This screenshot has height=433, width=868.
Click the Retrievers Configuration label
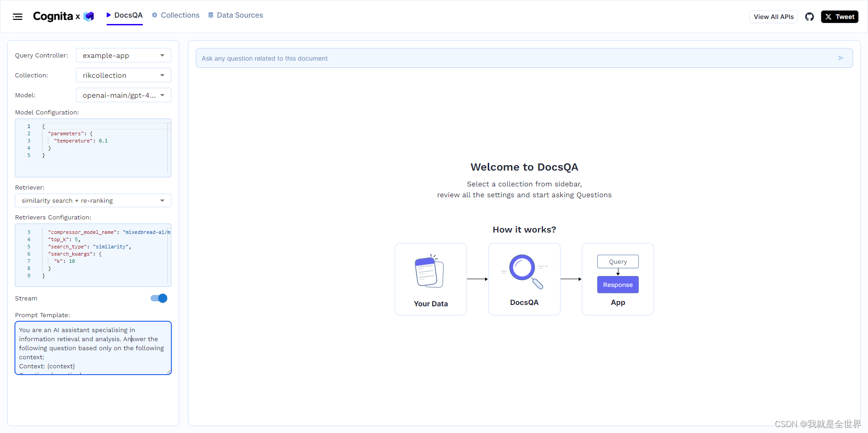[x=53, y=217]
